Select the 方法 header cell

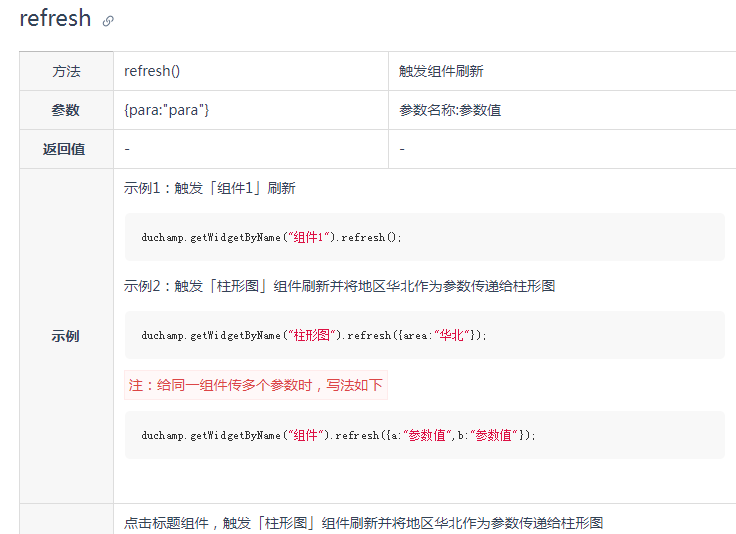tap(66, 72)
